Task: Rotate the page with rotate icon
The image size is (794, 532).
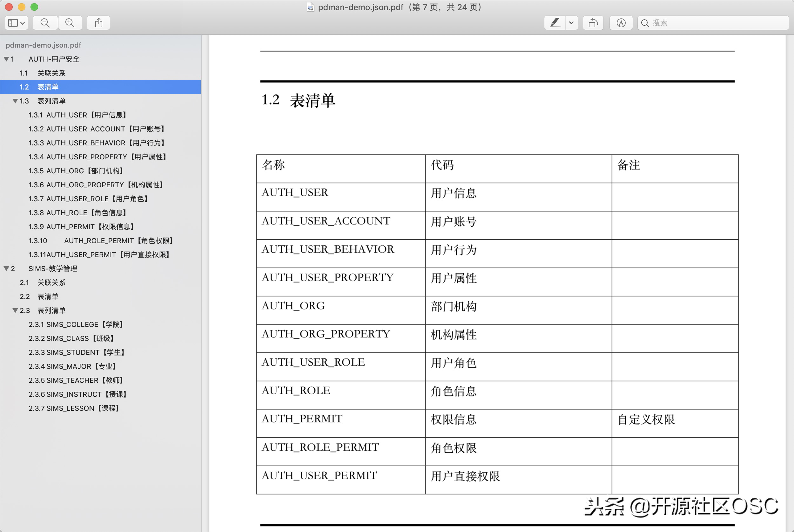Action: 593,23
